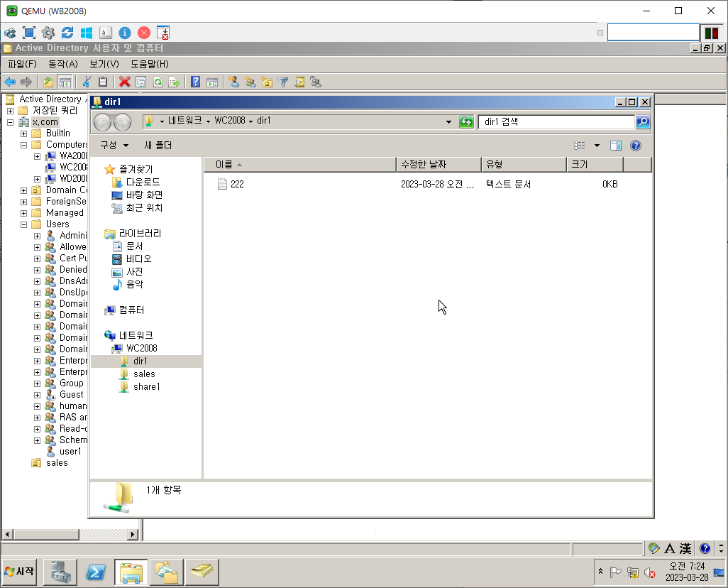The image size is (728, 588).
Task: Expand the Managed tree node
Action: click(23, 213)
